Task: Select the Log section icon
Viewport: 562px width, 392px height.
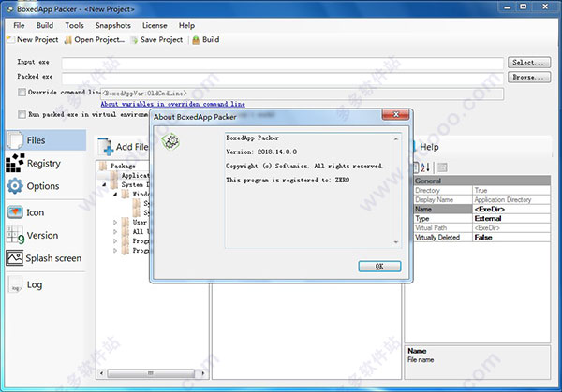Action: pyautogui.click(x=15, y=284)
